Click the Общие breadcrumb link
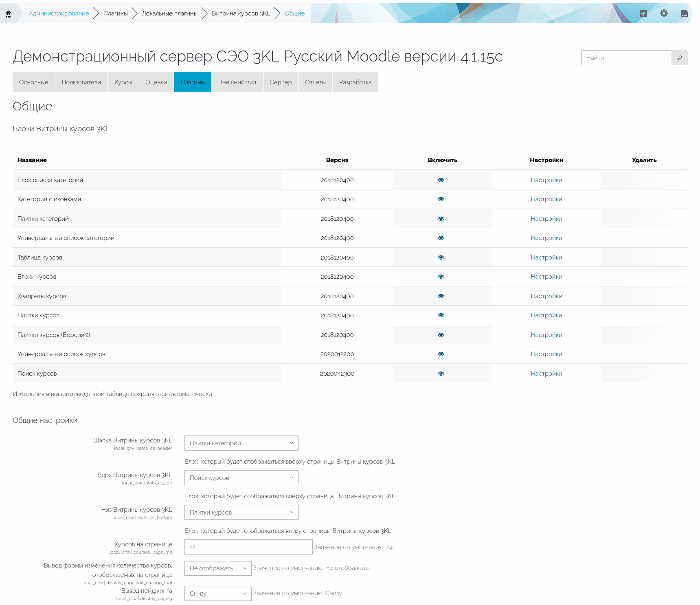Image resolution: width=700 pixels, height=605 pixels. pos(295,13)
